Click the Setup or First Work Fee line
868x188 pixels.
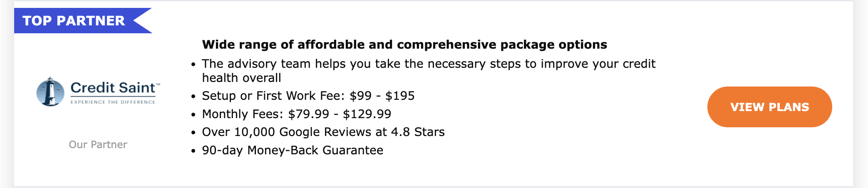click(308, 96)
